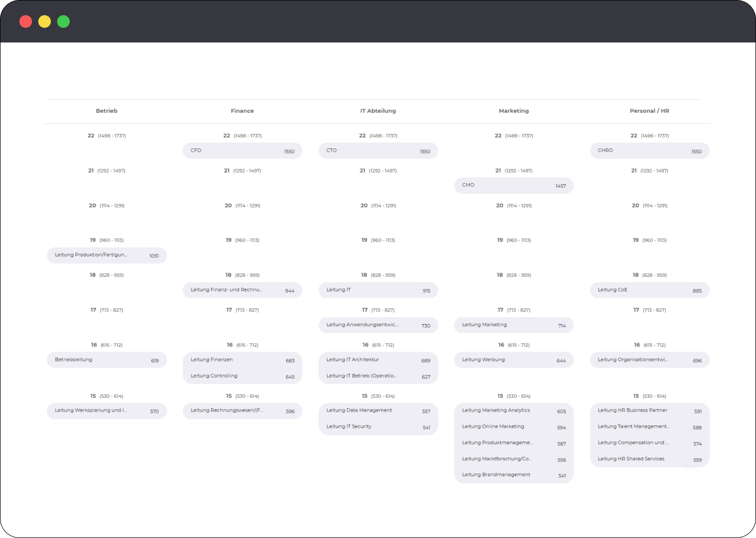Click the CHRO card under Personal / HR

pos(650,150)
